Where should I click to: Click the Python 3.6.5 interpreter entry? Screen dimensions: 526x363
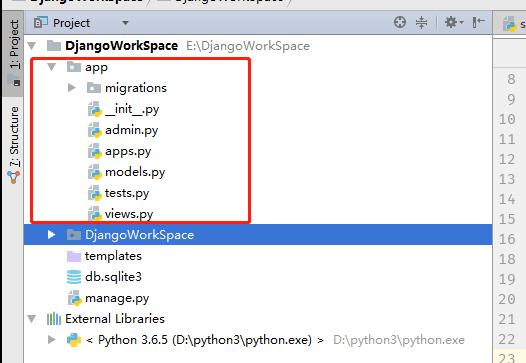pos(205,340)
